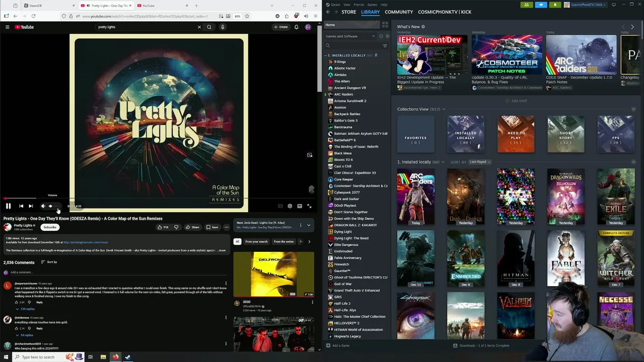Click the green Steam friends activity button
644x362 pixels.
[x=527, y=5]
